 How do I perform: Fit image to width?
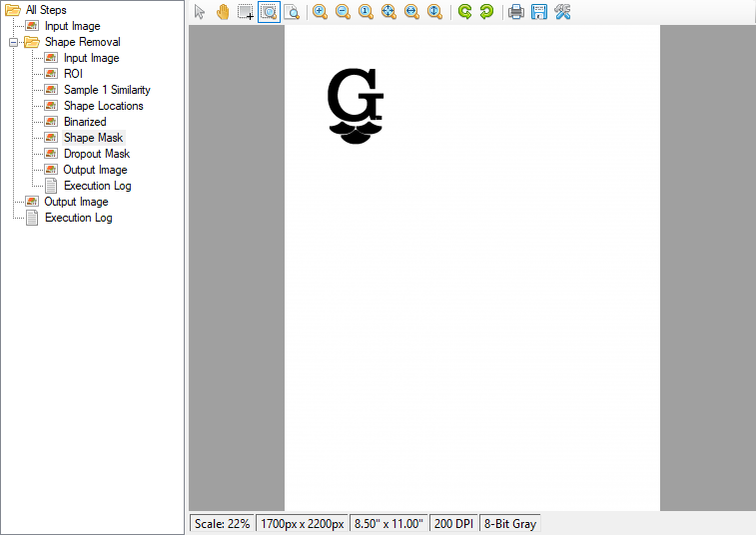pyautogui.click(x=411, y=12)
